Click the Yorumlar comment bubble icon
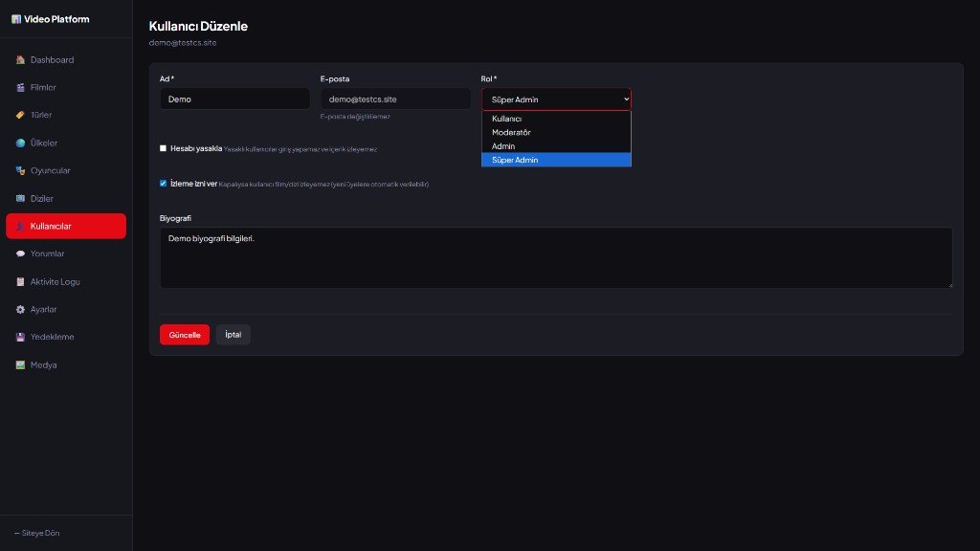 pos(19,253)
